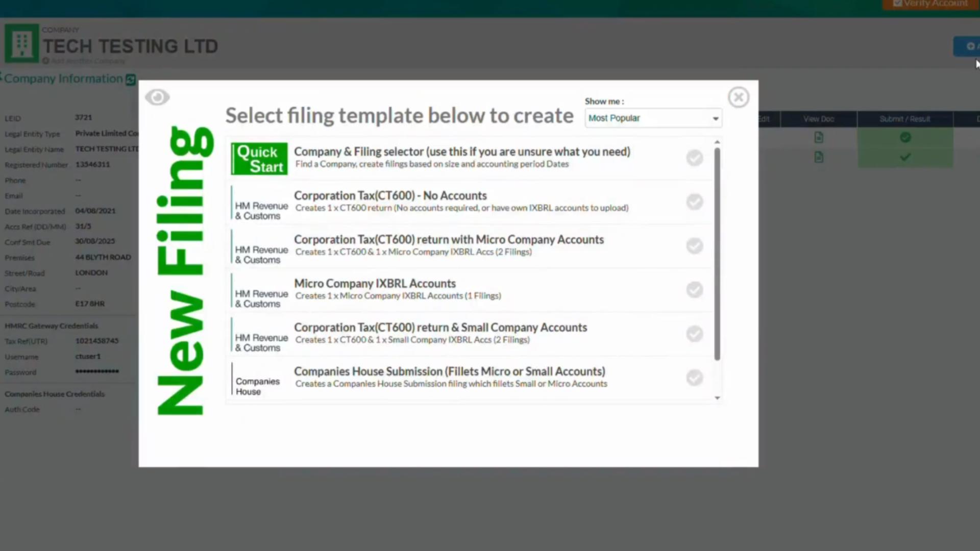Select the checkmark beside Corporation Tax CT600 No Accounts
Screen dimensions: 980x551
(694, 202)
